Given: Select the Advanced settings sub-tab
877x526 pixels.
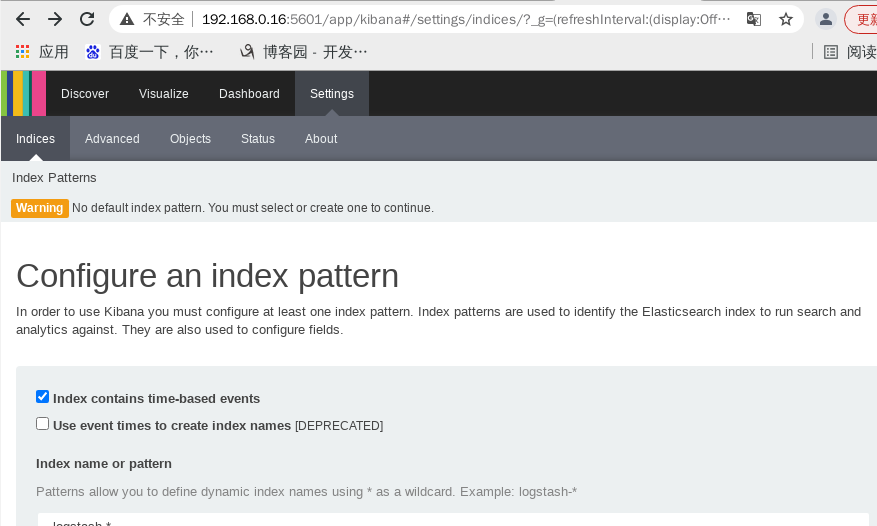Looking at the screenshot, I should [x=112, y=138].
